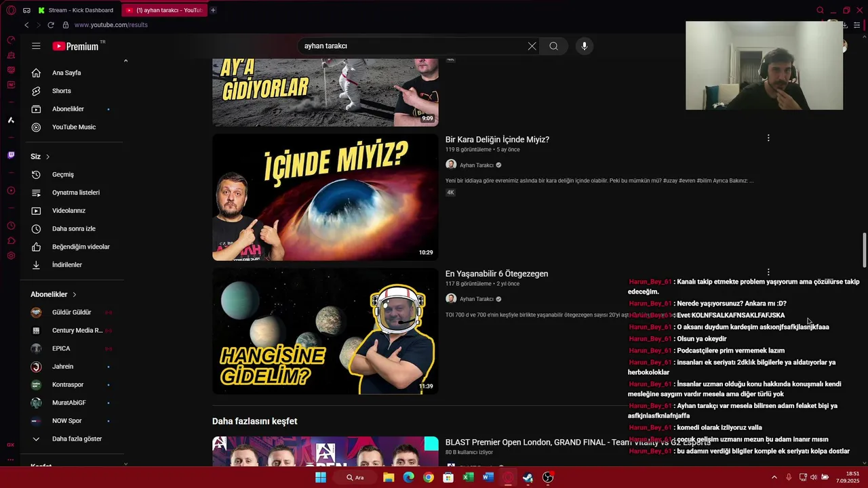Open Ayhan Tarakcı channel under Kara Delik video
This screenshot has width=868, height=488.
pos(477,165)
